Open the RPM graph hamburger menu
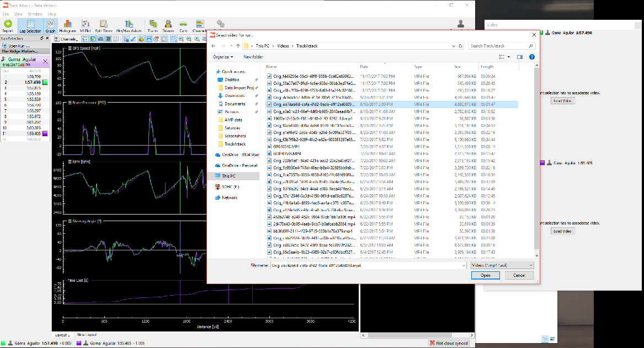644x348 pixels. pos(70,162)
